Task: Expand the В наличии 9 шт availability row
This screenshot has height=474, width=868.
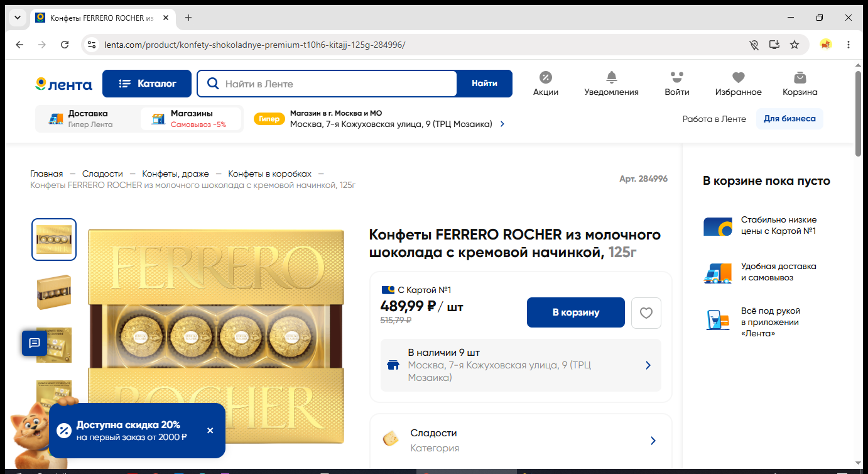Action: [521, 365]
